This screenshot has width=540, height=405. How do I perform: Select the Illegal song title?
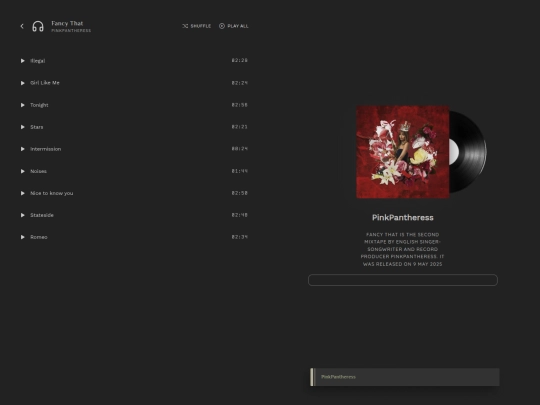[38, 61]
